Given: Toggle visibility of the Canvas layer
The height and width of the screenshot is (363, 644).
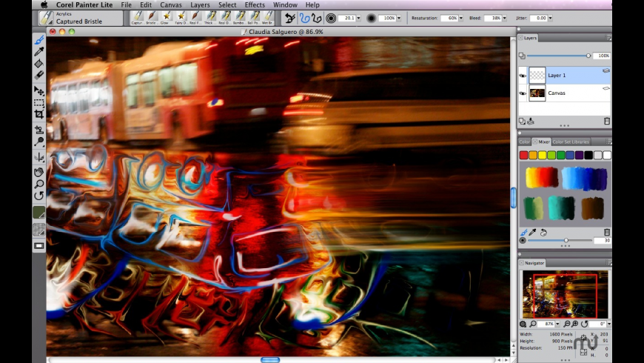Looking at the screenshot, I should (x=523, y=93).
